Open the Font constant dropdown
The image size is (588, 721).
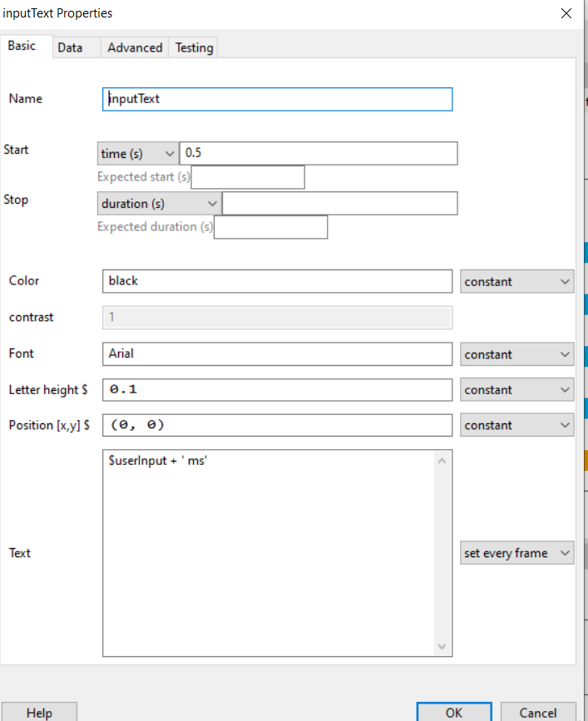pos(516,354)
